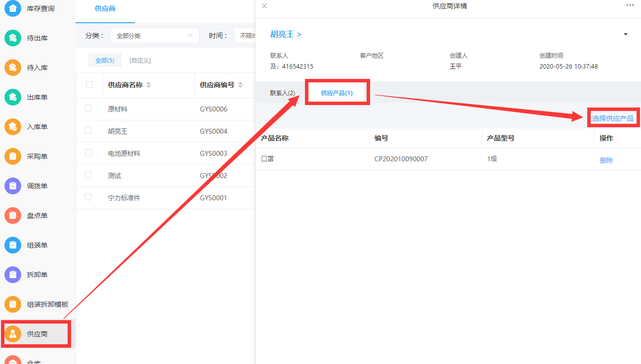Viewport: 641px width, 364px height.
Task: Select the 采购单 sidebar icon
Action: pyautogui.click(x=13, y=156)
